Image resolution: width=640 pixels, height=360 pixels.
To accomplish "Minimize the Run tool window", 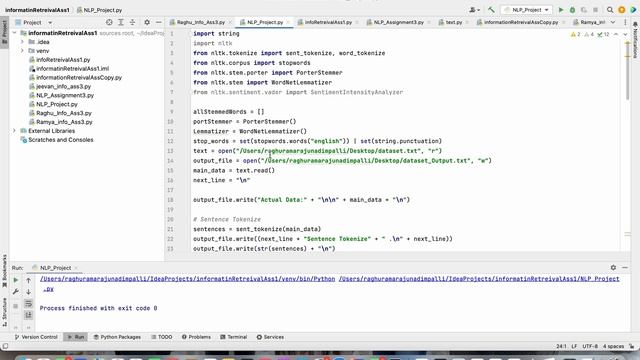I will [x=625, y=267].
